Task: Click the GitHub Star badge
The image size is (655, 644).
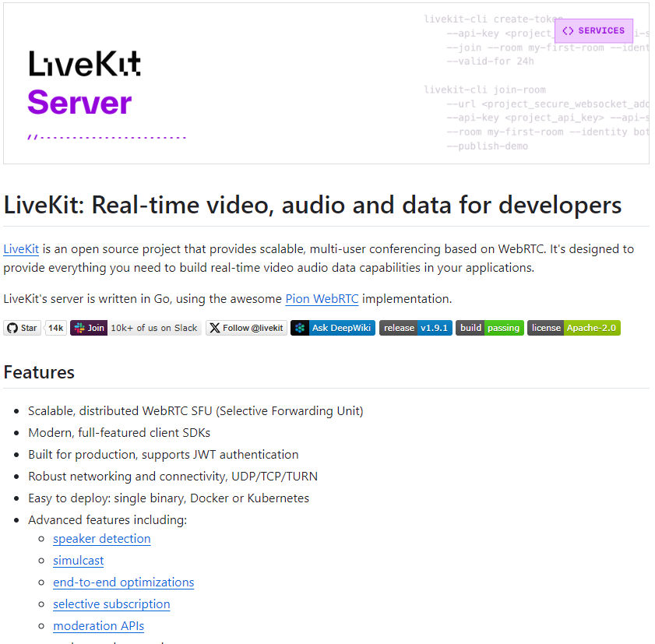Action: click(23, 328)
